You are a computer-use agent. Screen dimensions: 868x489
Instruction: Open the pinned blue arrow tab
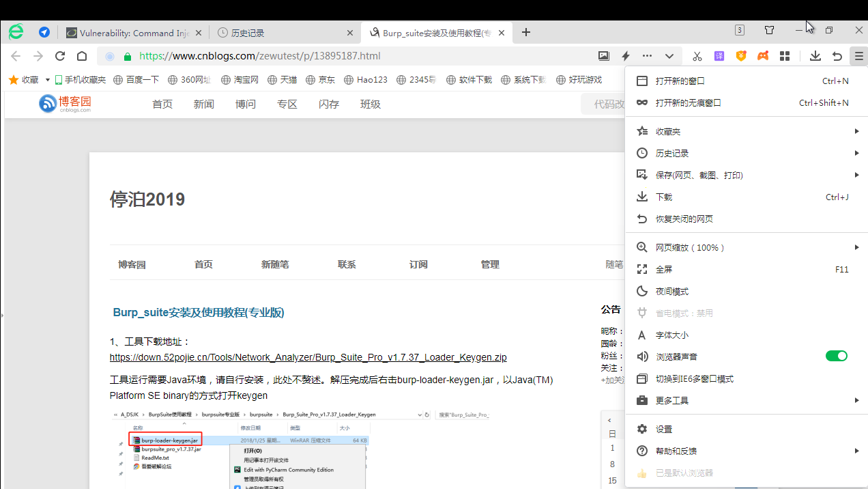click(44, 32)
